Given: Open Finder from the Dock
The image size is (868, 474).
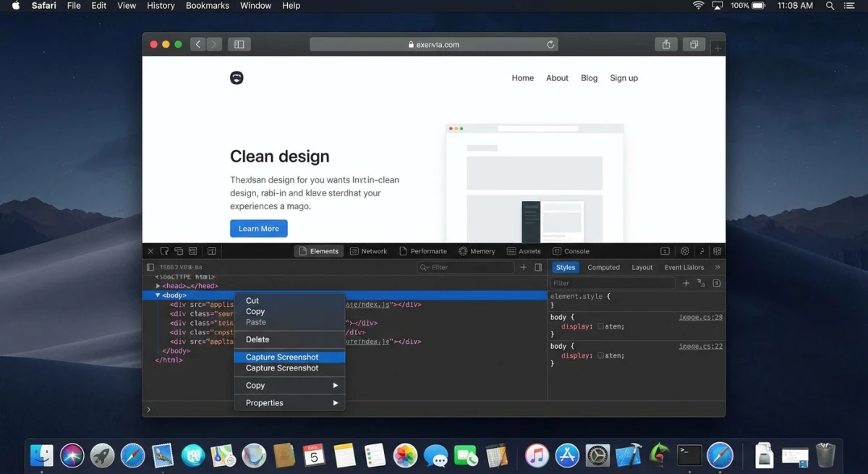Looking at the screenshot, I should (42, 455).
